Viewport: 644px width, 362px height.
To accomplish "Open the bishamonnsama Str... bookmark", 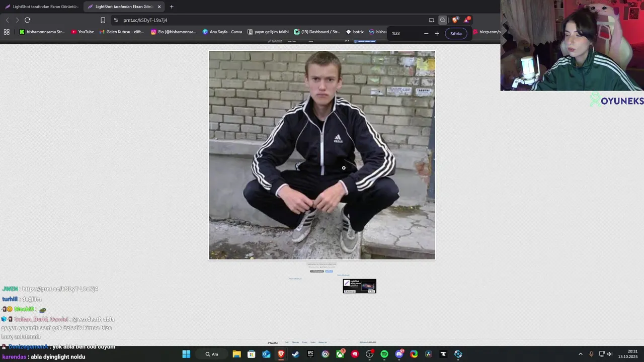I will click(42, 32).
